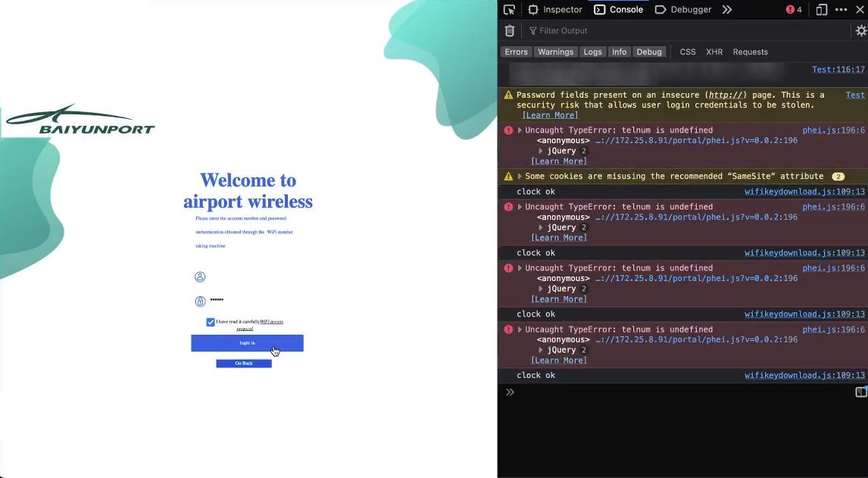Open console settings gear
Image resolution: width=868 pixels, height=478 pixels.
[x=860, y=31]
